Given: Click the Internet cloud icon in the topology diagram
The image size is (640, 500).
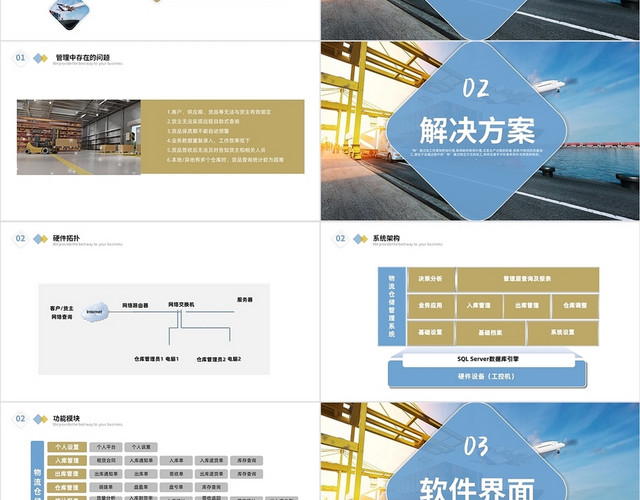Looking at the screenshot, I should coord(95,312).
